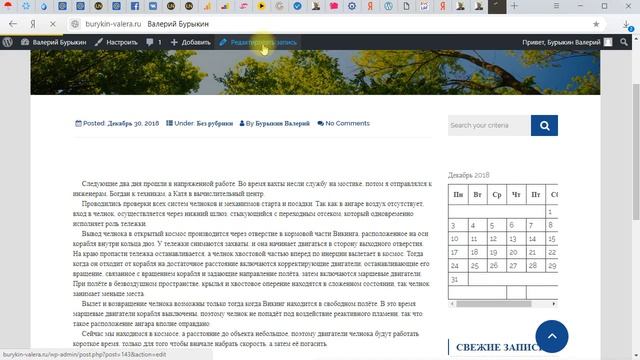Click the Пн calendar column header
The width and height of the screenshot is (640, 360).
coord(458,195)
